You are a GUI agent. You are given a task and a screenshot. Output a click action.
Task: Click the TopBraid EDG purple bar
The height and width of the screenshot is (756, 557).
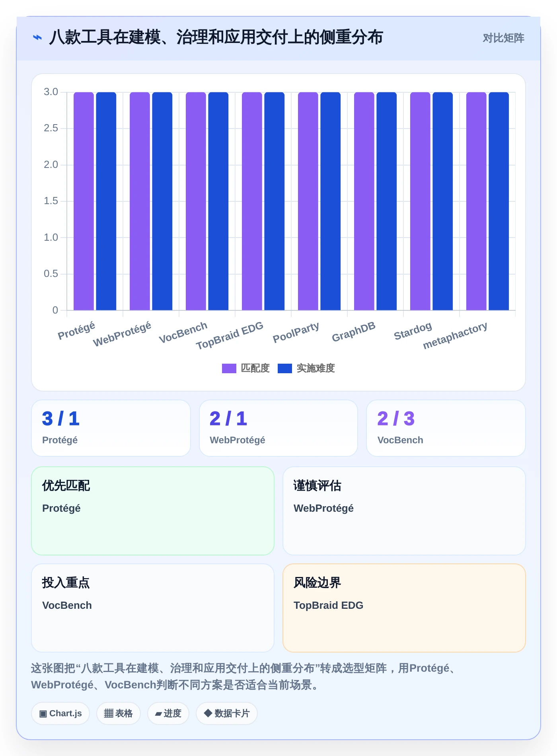(x=252, y=201)
